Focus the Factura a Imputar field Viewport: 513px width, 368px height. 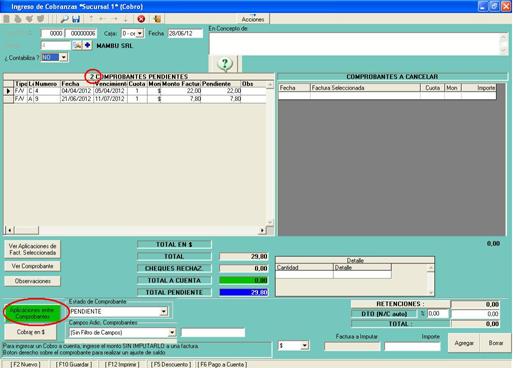352,347
